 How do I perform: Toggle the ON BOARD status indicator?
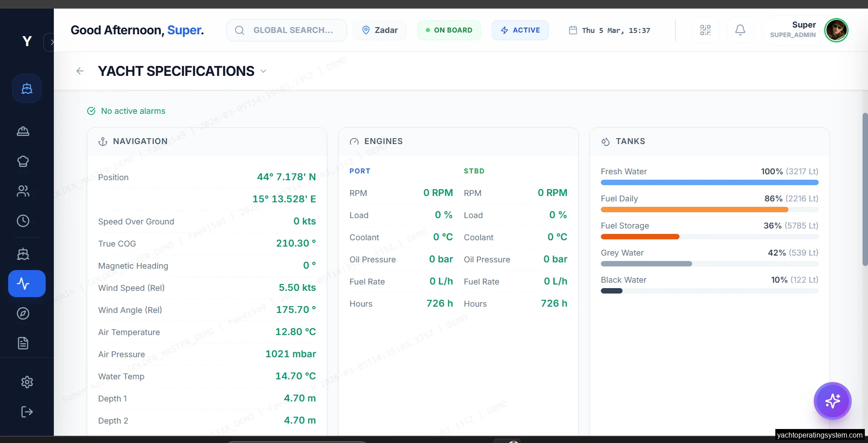click(x=449, y=30)
